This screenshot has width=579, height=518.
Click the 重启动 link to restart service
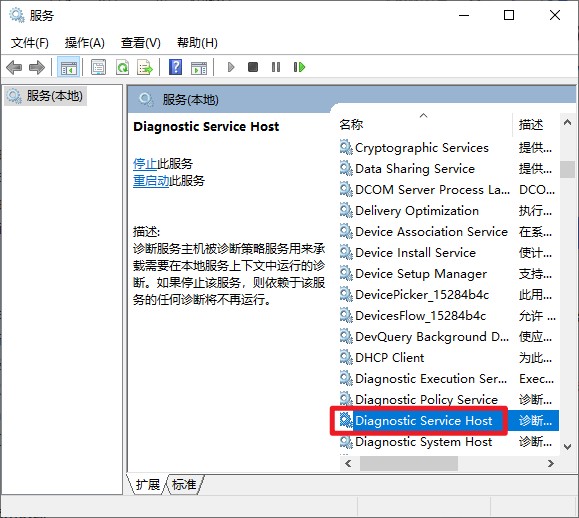point(151,181)
